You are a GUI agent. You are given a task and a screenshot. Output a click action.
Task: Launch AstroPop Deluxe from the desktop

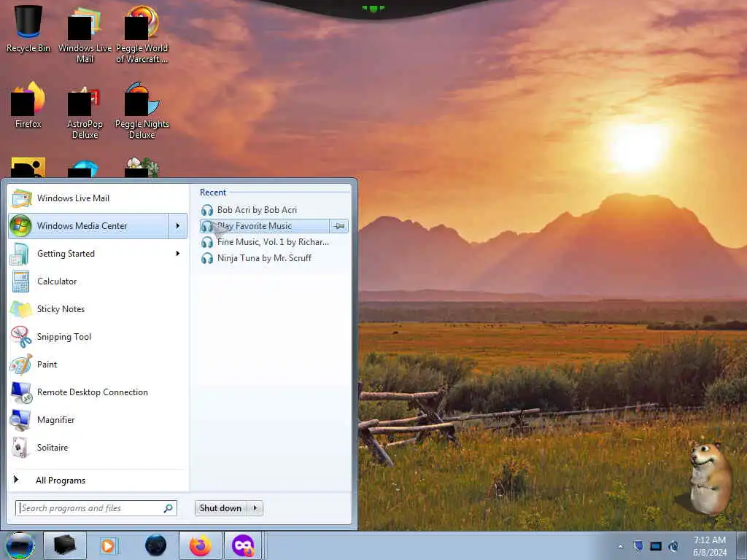(x=85, y=112)
